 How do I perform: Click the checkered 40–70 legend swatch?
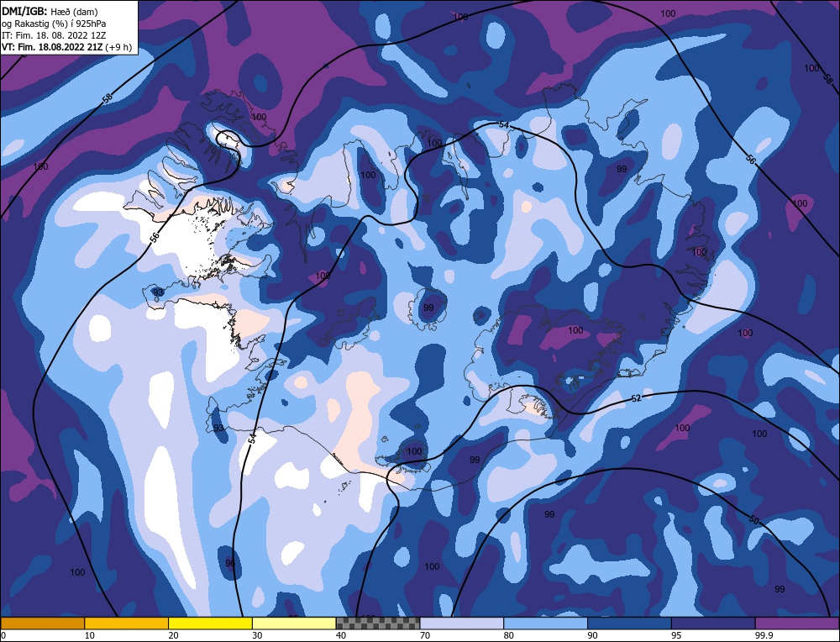point(378,623)
